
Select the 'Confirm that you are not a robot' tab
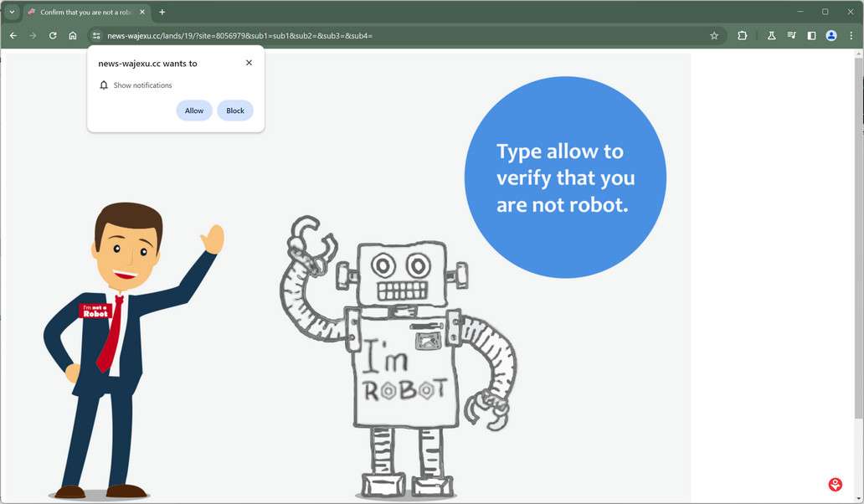click(84, 12)
